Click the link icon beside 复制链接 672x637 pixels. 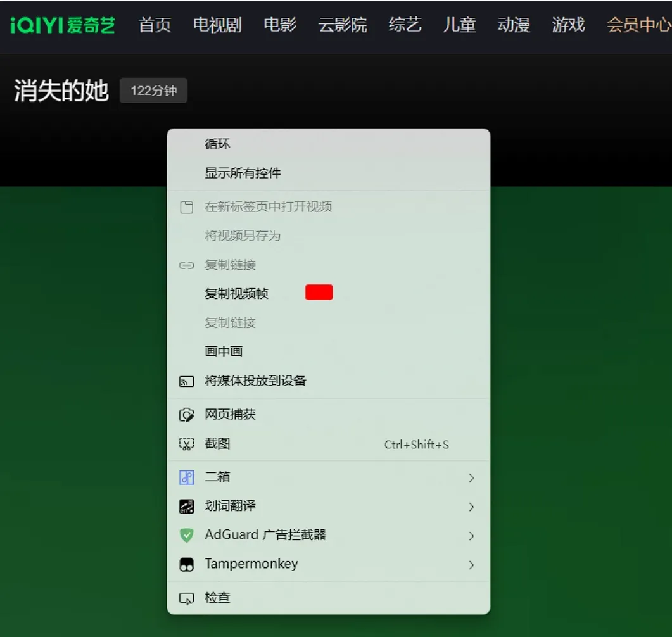tap(186, 265)
